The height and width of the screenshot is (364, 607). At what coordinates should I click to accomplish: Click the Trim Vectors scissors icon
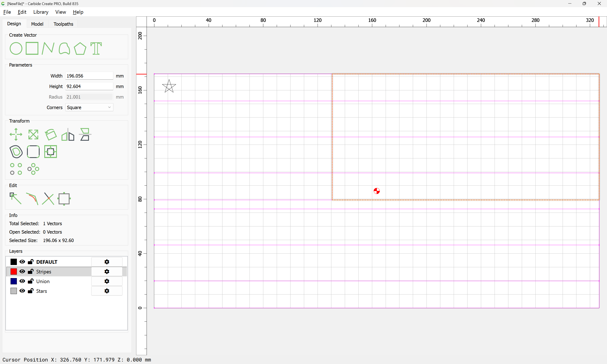pos(48,198)
